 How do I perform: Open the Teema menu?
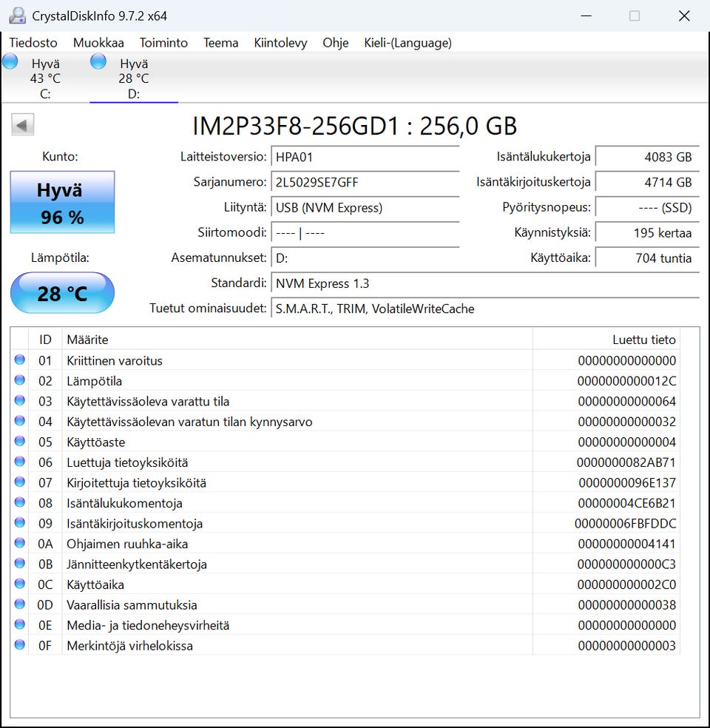[220, 43]
